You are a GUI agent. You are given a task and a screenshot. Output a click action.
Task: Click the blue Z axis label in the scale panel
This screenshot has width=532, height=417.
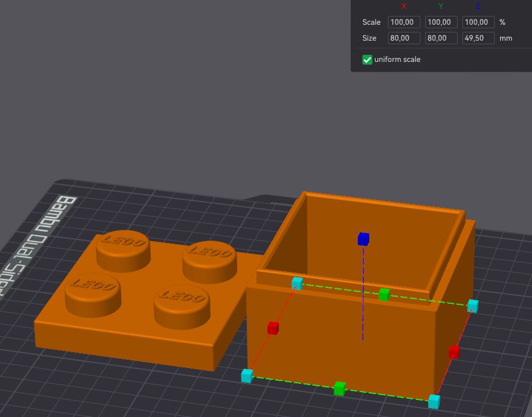tap(478, 6)
